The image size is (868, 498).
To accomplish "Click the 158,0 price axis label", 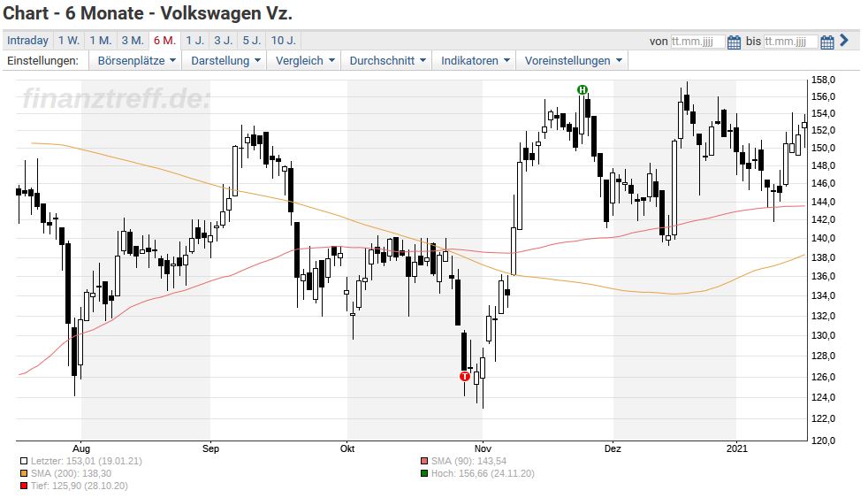I will click(823, 80).
